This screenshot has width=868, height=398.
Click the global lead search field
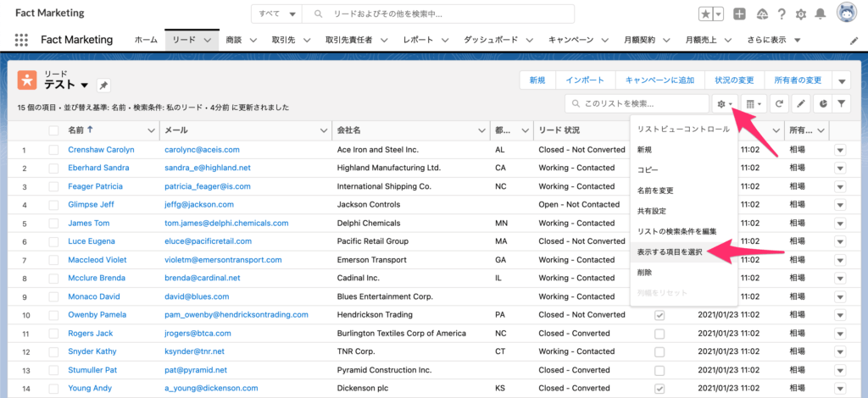pyautogui.click(x=438, y=14)
